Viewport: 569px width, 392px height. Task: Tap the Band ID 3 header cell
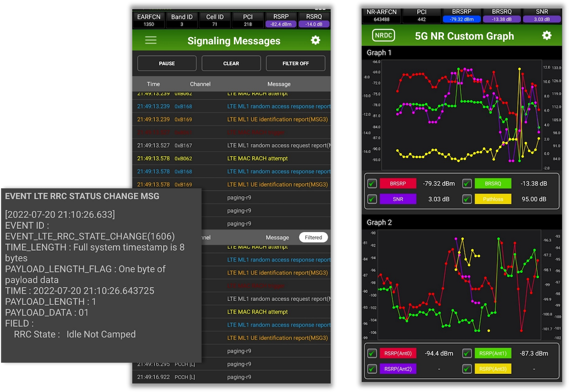(x=182, y=20)
